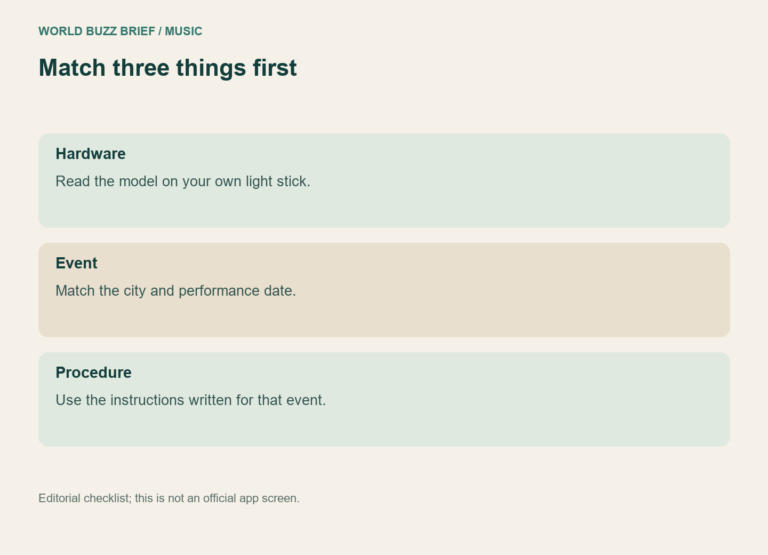Click the words 'performance date' in Event card
The image size is (768, 555).
click(237, 290)
